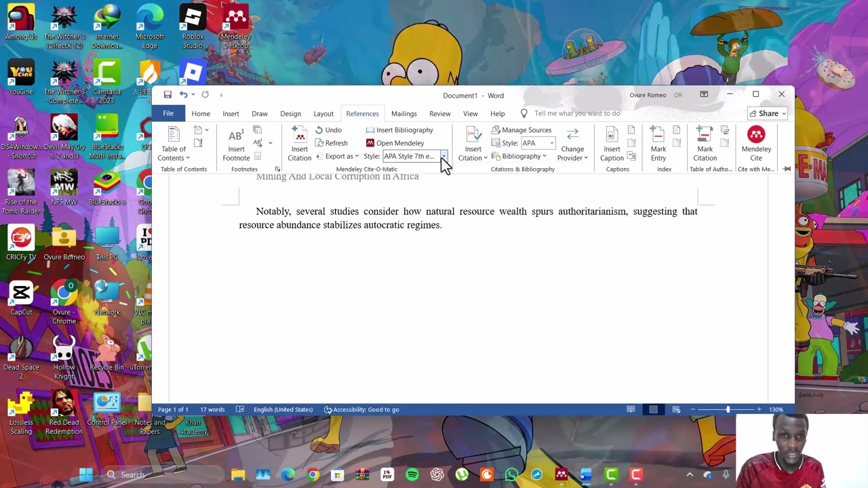
Task: Open the Review tab
Action: point(439,114)
